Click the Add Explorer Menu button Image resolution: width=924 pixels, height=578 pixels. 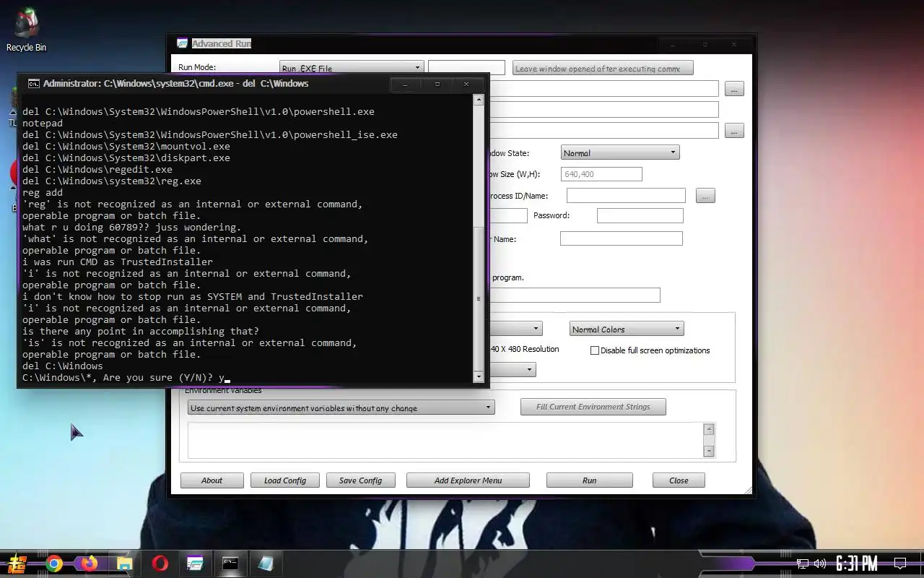468,480
